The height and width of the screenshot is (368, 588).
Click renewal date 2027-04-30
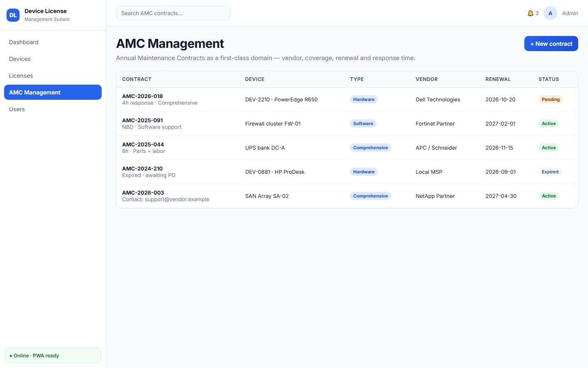tap(501, 196)
